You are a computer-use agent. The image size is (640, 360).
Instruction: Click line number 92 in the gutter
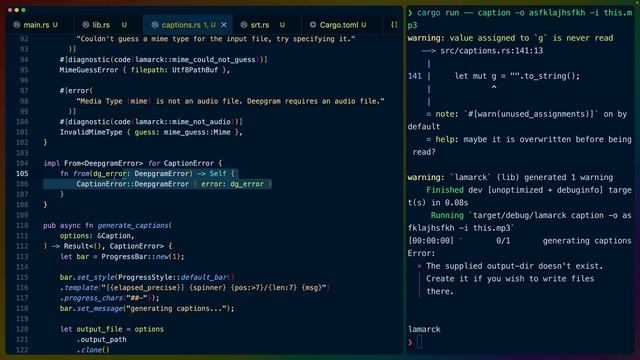pyautogui.click(x=24, y=39)
